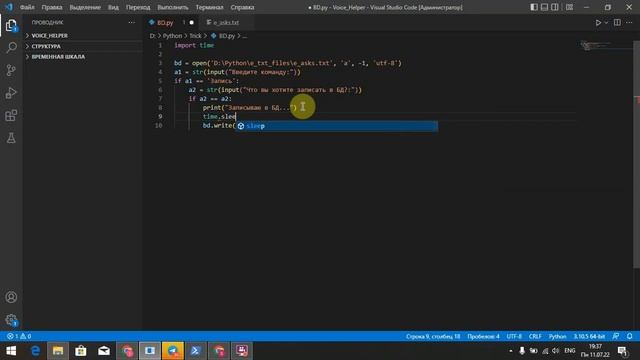Open feedback icon in status bar
The height and width of the screenshot is (360, 640).
click(616, 336)
